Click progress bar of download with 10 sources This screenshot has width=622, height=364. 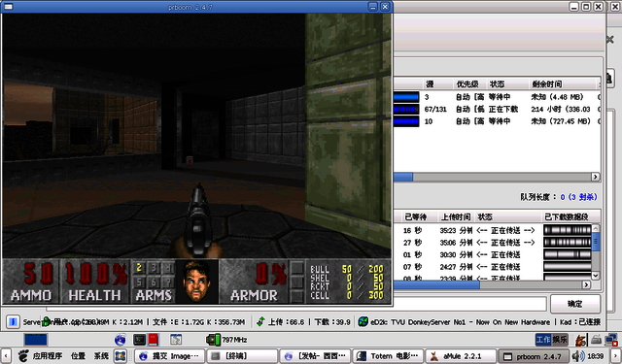point(406,121)
